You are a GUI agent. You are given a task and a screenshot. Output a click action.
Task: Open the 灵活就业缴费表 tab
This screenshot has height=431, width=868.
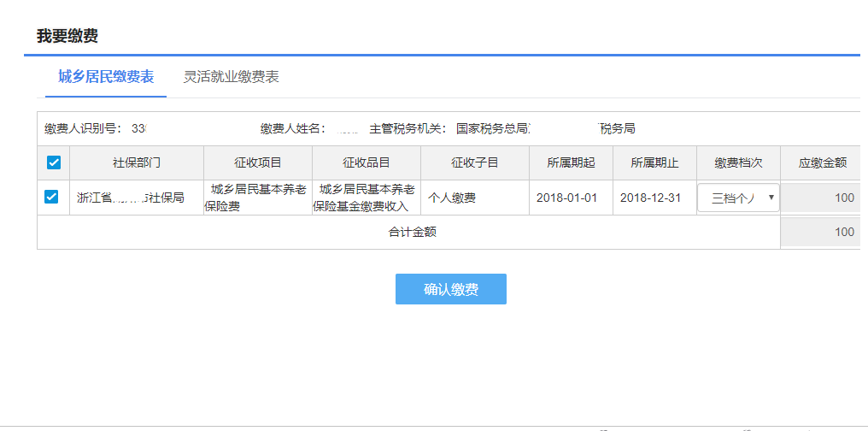click(231, 77)
